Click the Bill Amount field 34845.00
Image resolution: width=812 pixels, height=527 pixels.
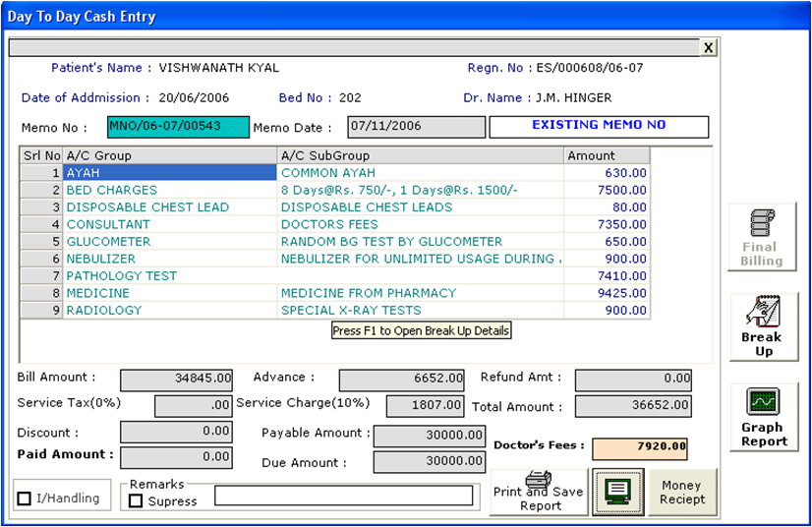[176, 380]
